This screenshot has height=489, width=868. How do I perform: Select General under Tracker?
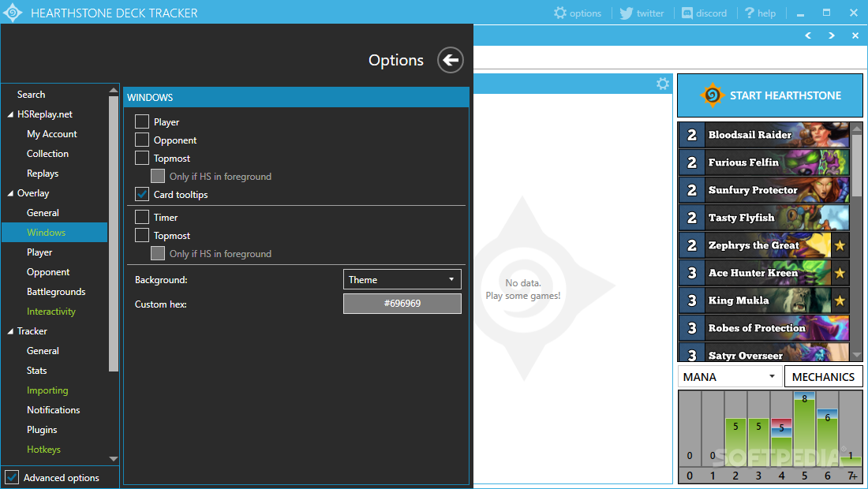click(43, 351)
